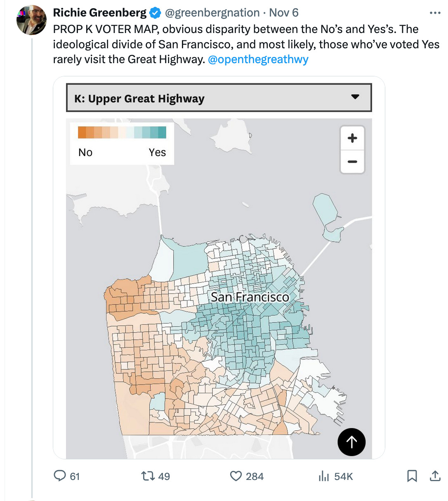Viewport: 448px width, 501px height.
Task: Click the San Francisco map label
Action: click(x=250, y=297)
